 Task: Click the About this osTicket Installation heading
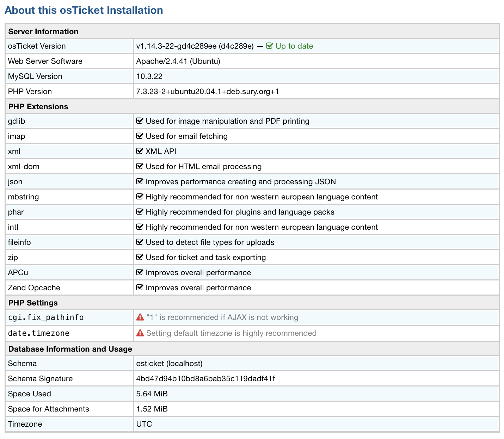pos(84,10)
